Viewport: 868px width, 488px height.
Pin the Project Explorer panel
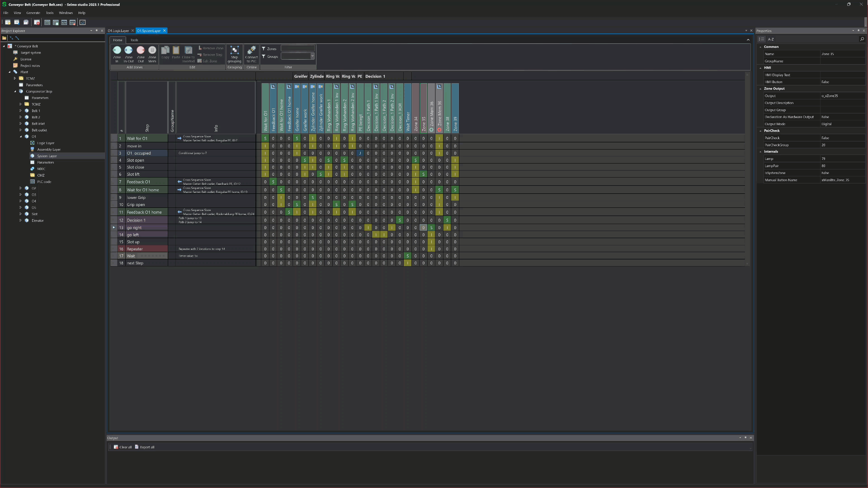(96, 31)
